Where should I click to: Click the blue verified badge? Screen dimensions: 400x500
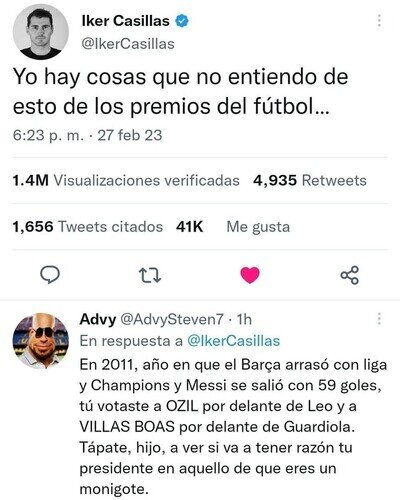pos(182,21)
